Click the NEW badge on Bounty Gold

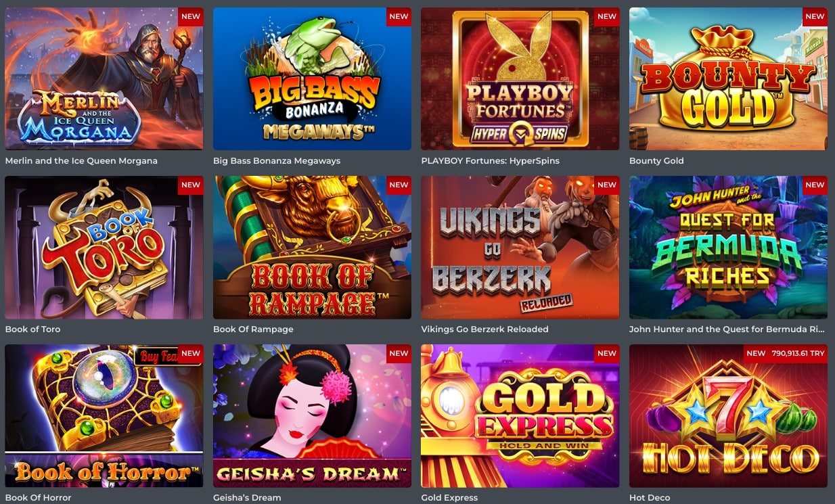[x=815, y=16]
